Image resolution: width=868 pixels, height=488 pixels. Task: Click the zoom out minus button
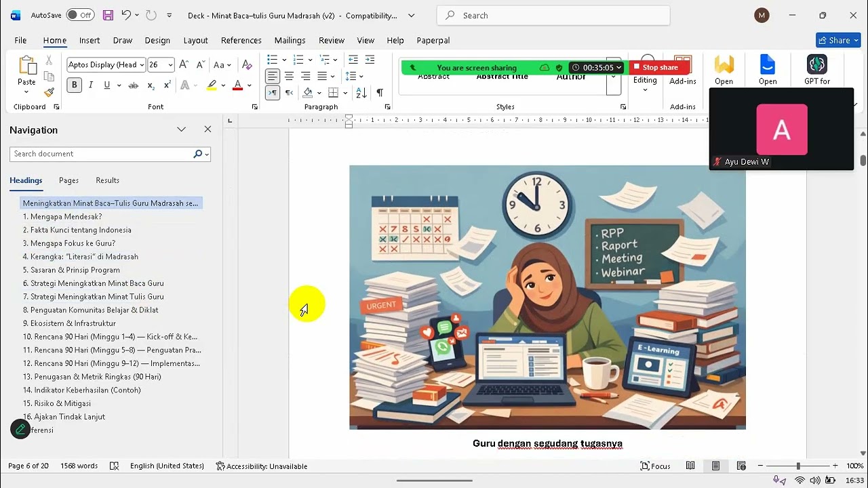[761, 466]
